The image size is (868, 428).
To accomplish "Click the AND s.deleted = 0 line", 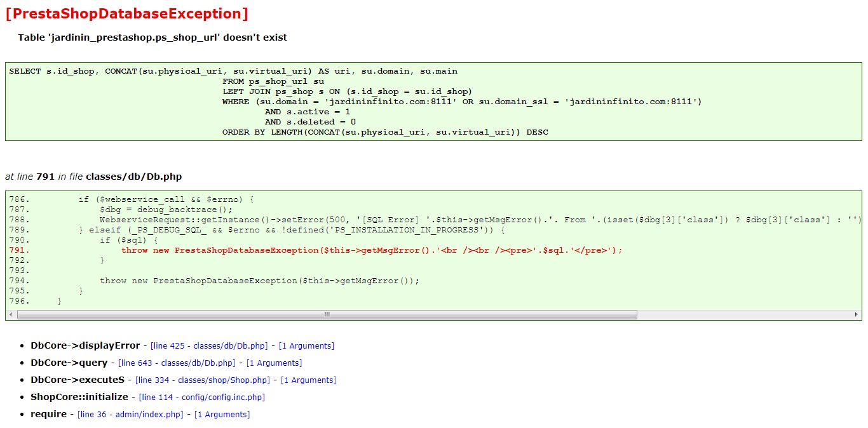I will [x=310, y=122].
